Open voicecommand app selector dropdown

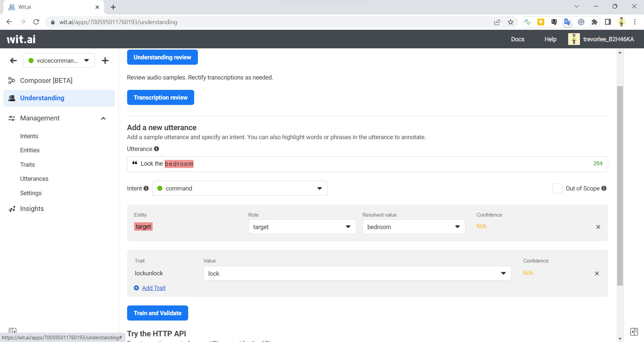pos(59,61)
